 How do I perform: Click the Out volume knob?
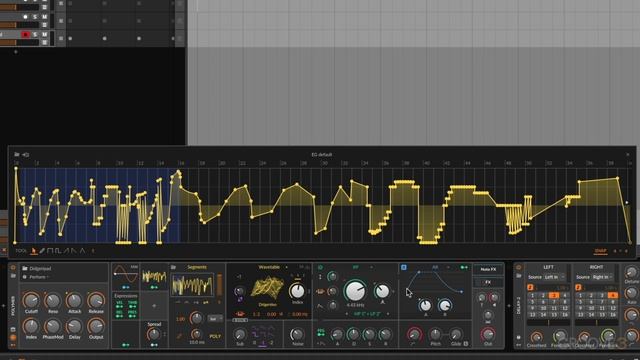(487, 335)
